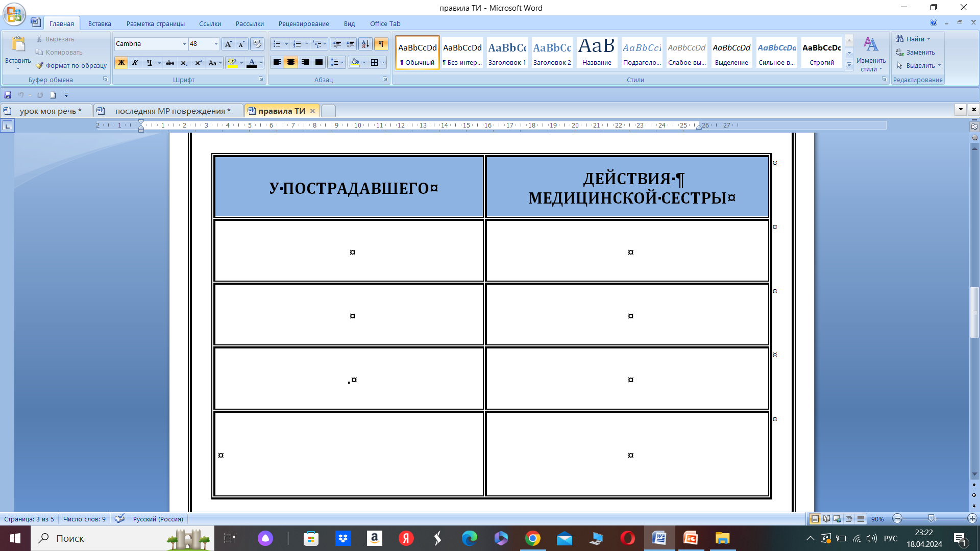Screen dimensions: 980x551
Task: Toggle Bold (Ж) formatting
Action: 121,63
